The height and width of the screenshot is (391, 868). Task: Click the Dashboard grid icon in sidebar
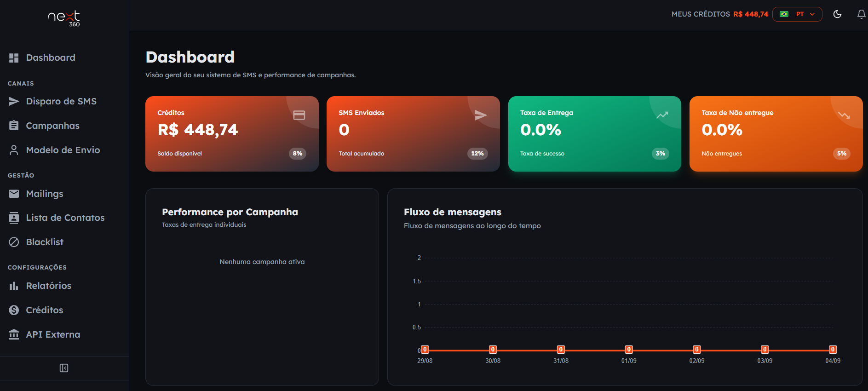pos(14,58)
